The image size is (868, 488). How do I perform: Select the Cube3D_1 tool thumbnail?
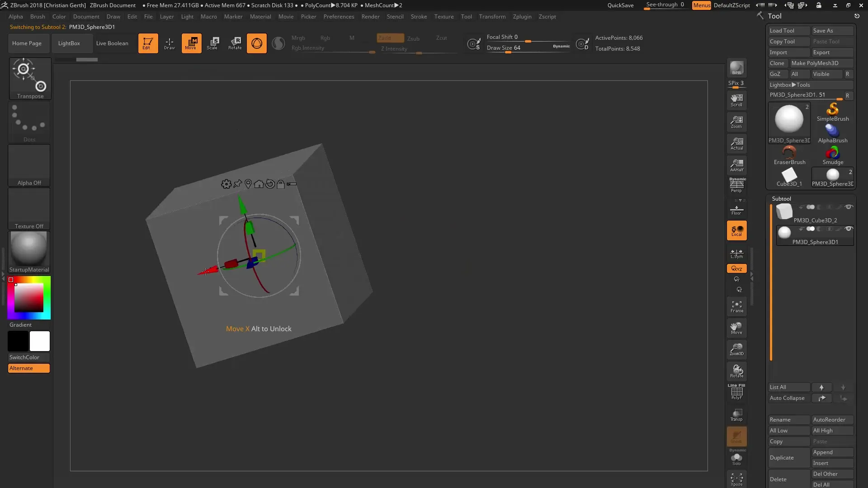point(789,177)
